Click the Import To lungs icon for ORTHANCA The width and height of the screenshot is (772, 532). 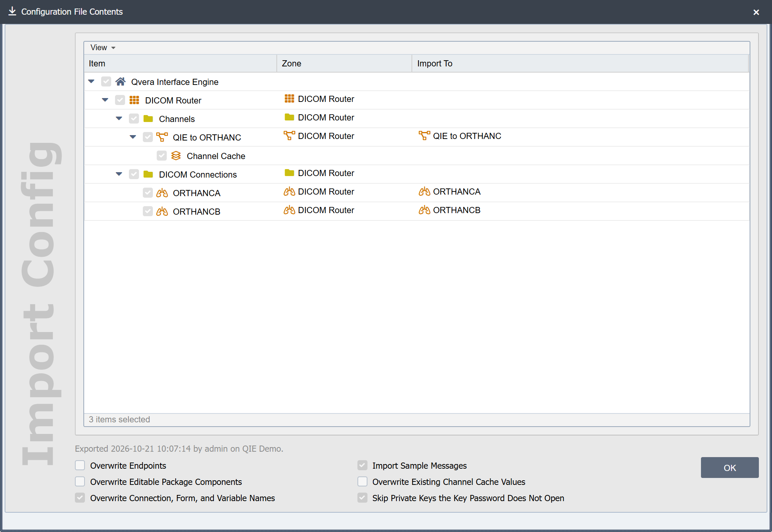(x=425, y=191)
